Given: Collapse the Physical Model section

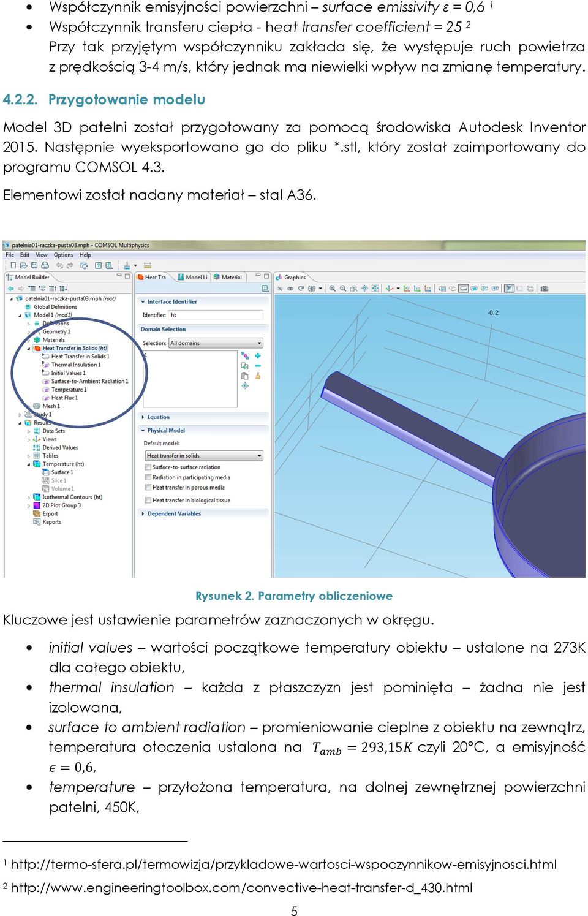Looking at the screenshot, I should (143, 431).
